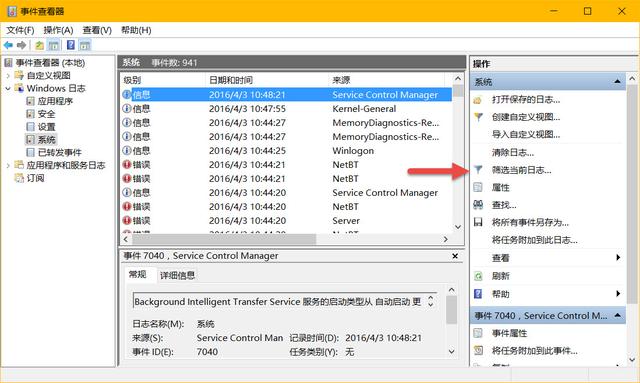Collapse the 事件 7040 actions section
The image size is (640, 383).
[x=617, y=315]
